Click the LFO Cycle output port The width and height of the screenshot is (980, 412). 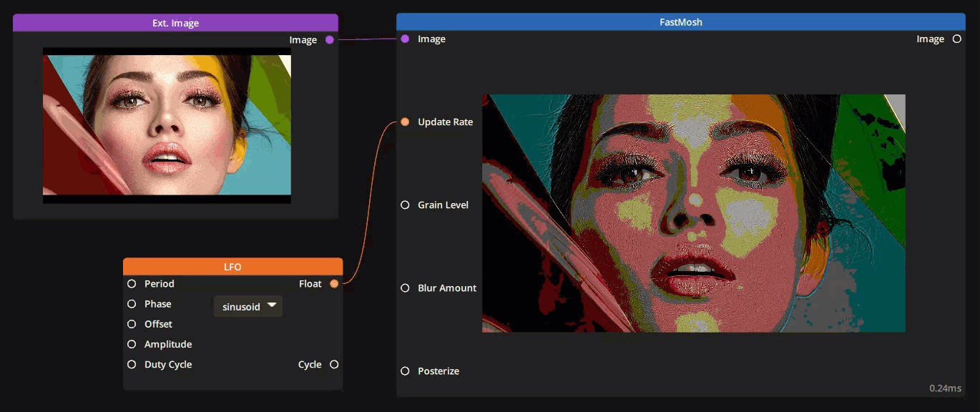tap(334, 365)
